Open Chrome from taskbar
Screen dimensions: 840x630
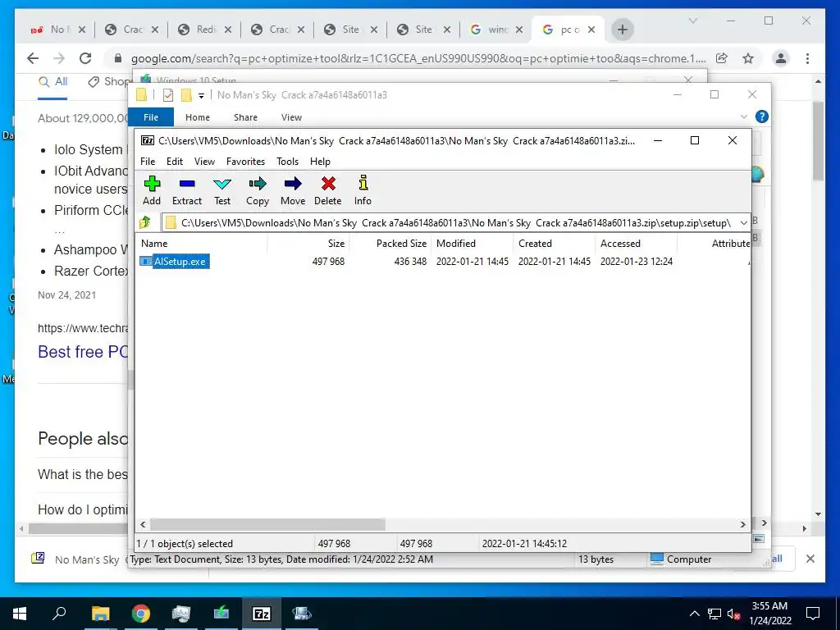tap(141, 614)
